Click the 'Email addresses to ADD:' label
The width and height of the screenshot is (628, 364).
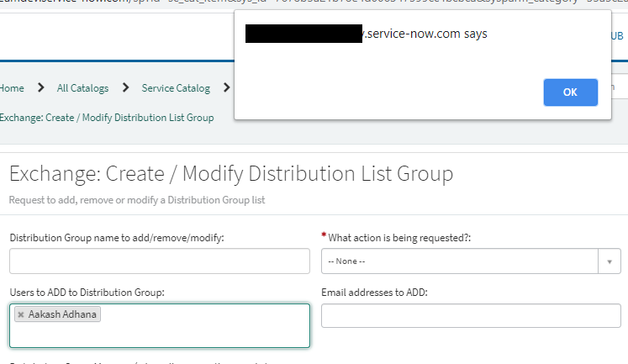click(374, 293)
